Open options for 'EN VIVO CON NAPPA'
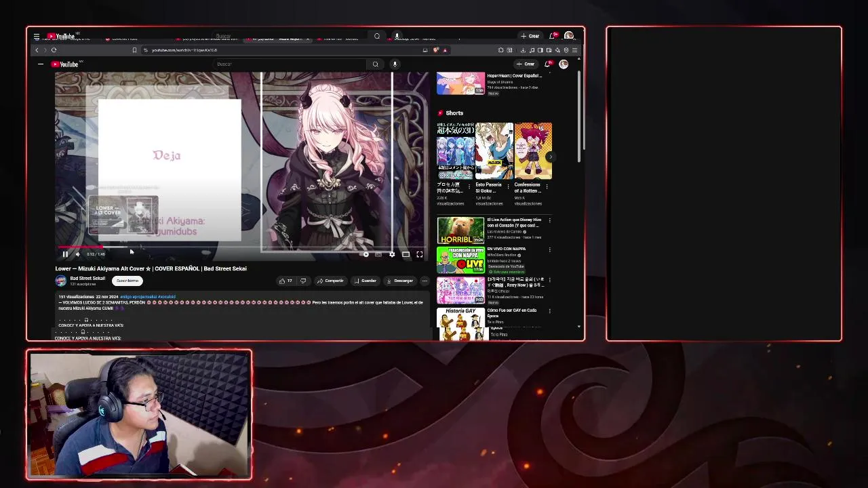Viewport: 868px width, 488px height. point(549,249)
